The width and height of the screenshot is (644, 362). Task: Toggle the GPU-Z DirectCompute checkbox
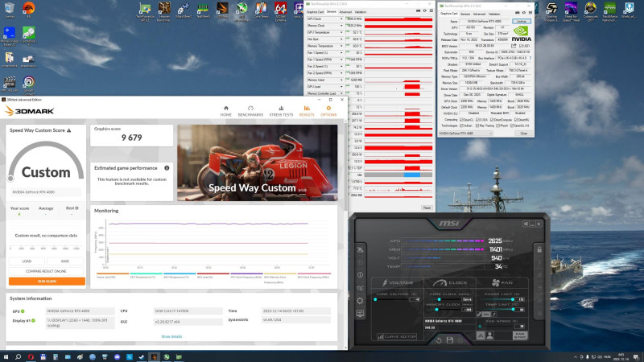[x=492, y=119]
